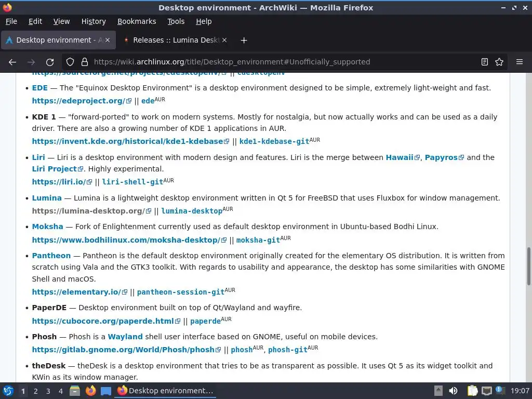
Task: Open the Moksha wiki link
Action: [47, 227]
